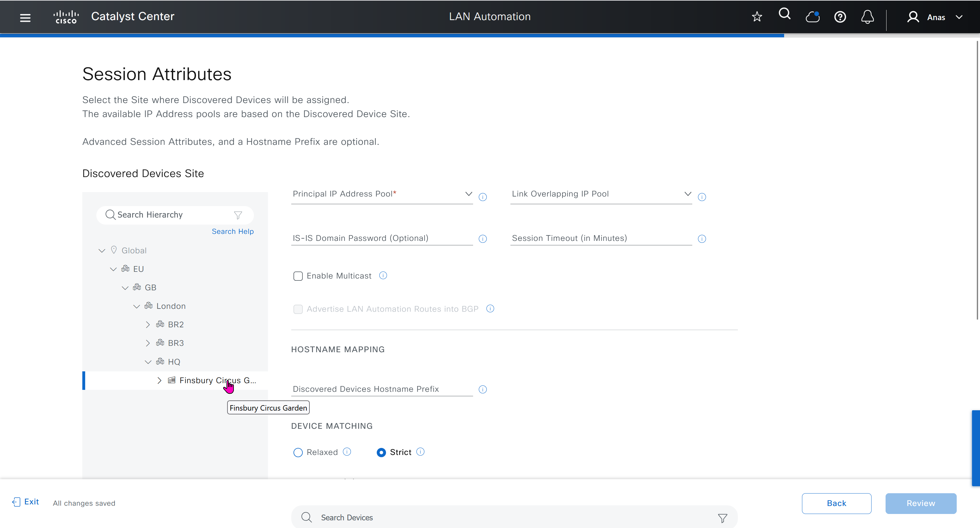
Task: Expand the BR2 site node
Action: 148,324
